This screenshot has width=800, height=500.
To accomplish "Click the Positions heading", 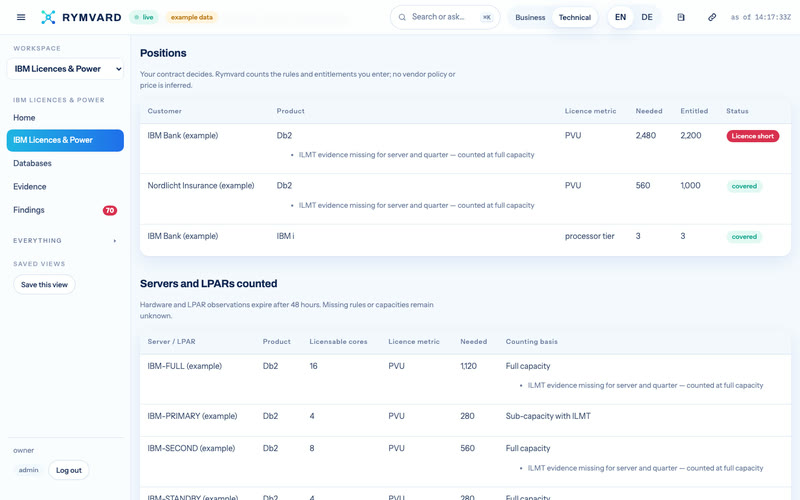I will click(x=163, y=53).
